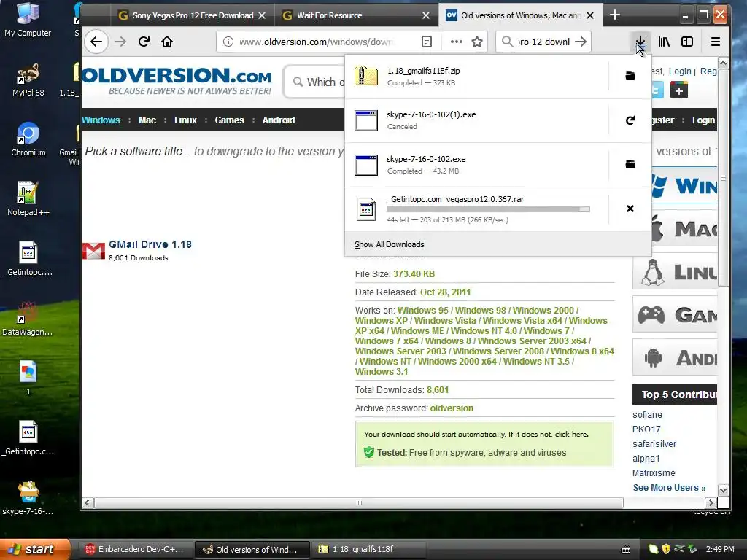The height and width of the screenshot is (560, 747).
Task: Click the vegaspro rar download progress bar
Action: [488, 209]
